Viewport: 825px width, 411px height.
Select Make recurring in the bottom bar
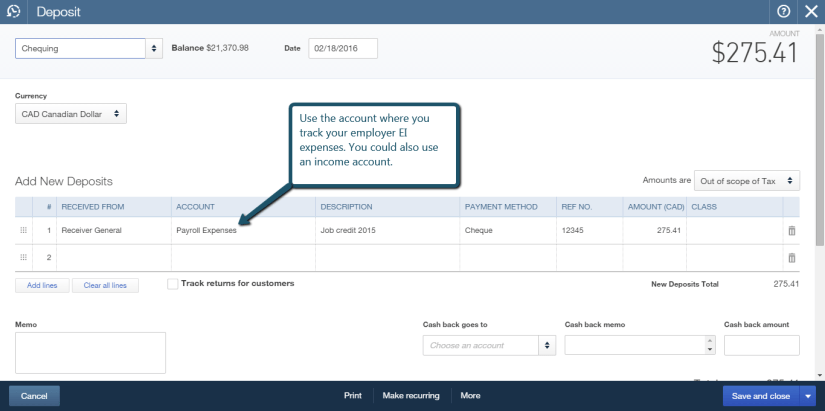pos(411,396)
